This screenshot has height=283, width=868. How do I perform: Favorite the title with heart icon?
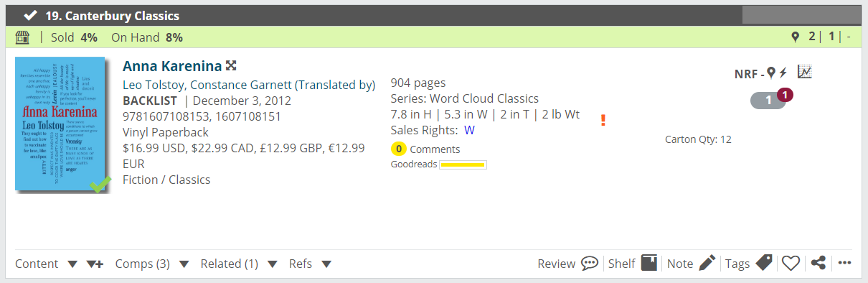pos(791,264)
